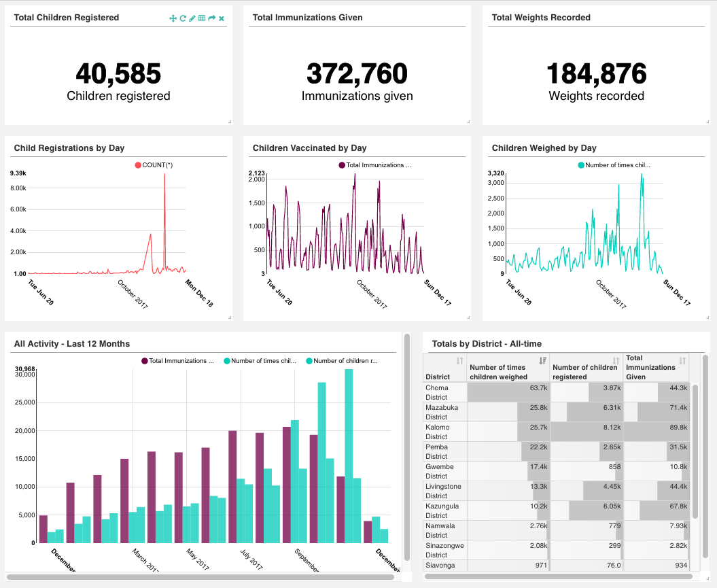Click Totals by District - All-time title

coord(487,344)
